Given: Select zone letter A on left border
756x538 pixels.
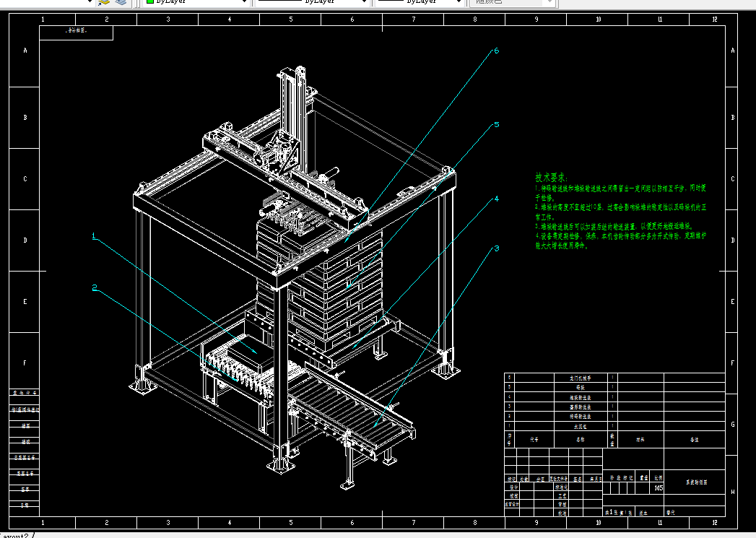Looking at the screenshot, I should pyautogui.click(x=25, y=51).
